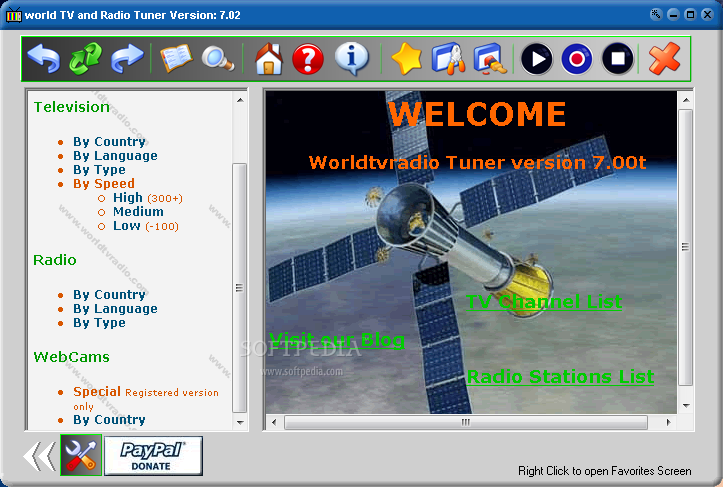Open settings wrench and screwdriver icon
The width and height of the screenshot is (723, 487).
click(x=81, y=455)
